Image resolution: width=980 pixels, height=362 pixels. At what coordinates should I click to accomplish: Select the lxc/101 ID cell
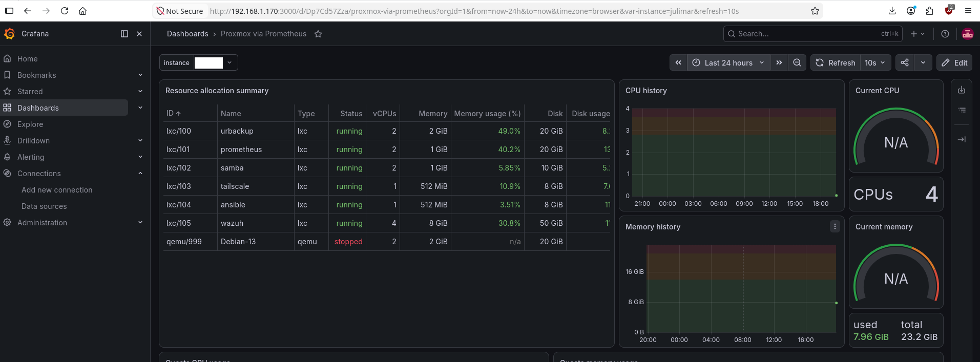click(x=190, y=150)
